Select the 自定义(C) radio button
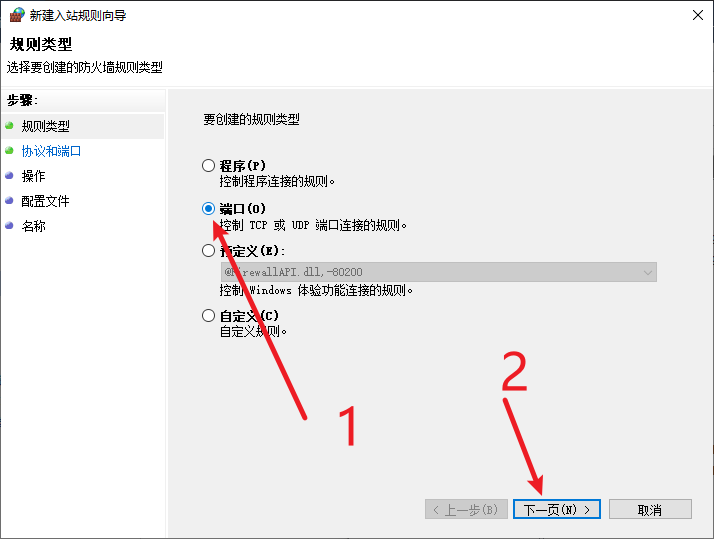Image resolution: width=714 pixels, height=539 pixels. tap(209, 315)
